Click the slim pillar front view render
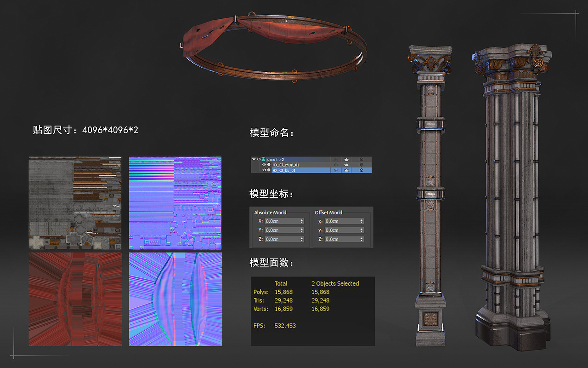588x368 pixels. pyautogui.click(x=430, y=195)
